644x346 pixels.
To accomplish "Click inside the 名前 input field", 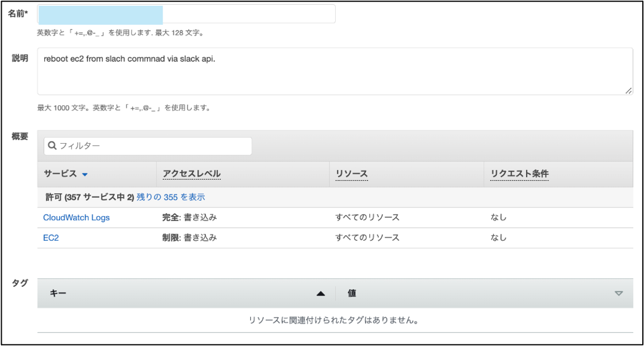I will pos(184,14).
